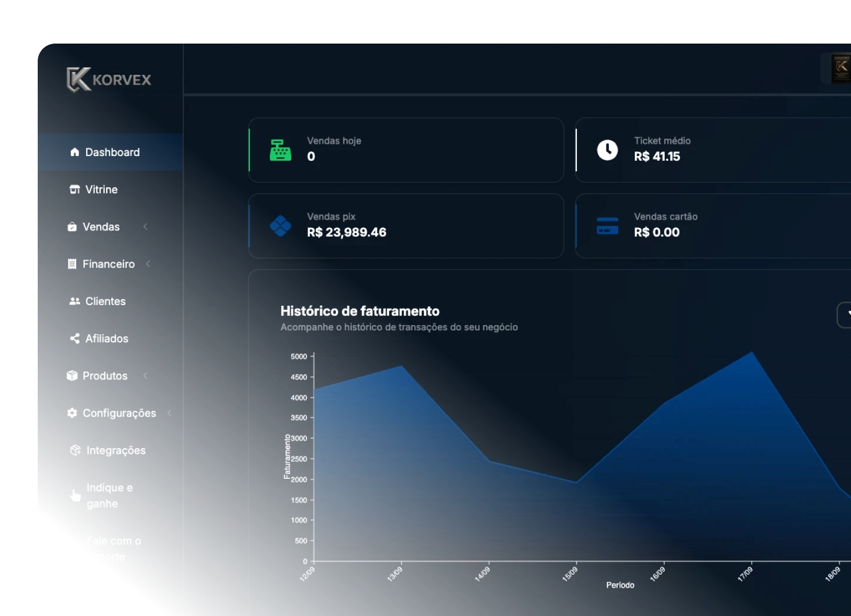The width and height of the screenshot is (851, 616).
Task: Click the 13/09 data point on chart
Action: [x=402, y=366]
